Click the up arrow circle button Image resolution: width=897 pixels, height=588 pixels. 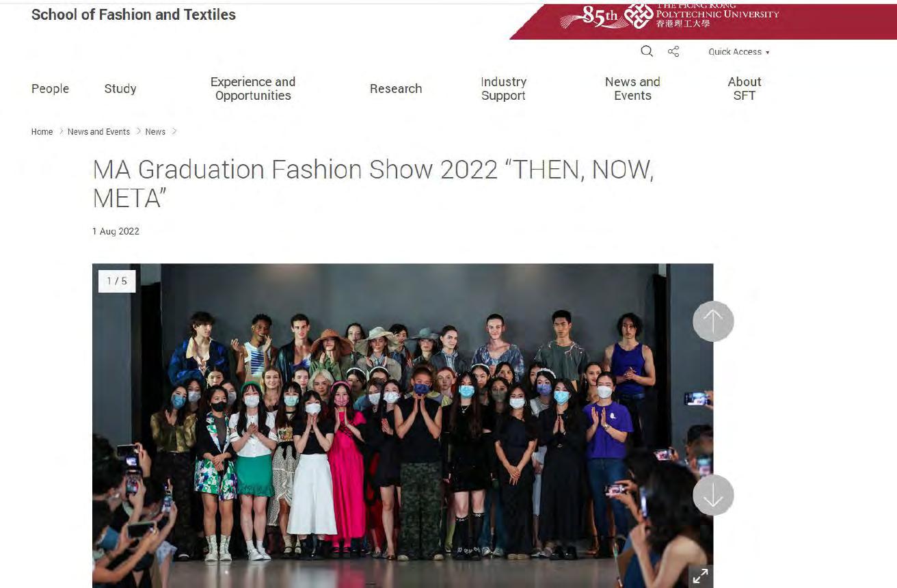coord(713,321)
